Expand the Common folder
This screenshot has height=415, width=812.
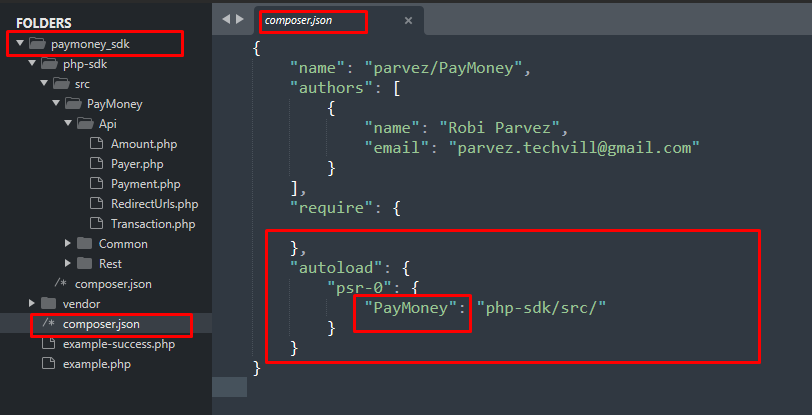[x=68, y=244]
